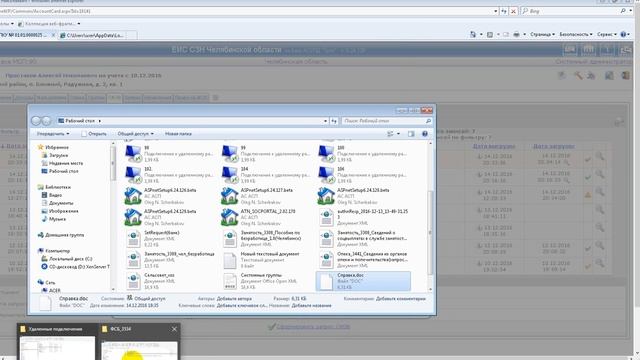Click the Explorer search magnifier icon
The image size is (640, 360).
coord(428,121)
